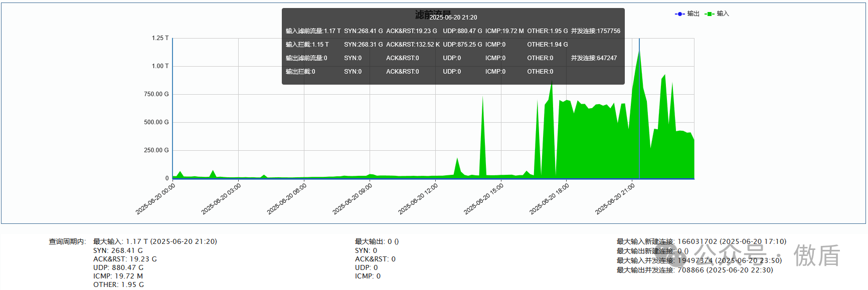Select the 2025-06-20 12:00 x-axis label

point(418,199)
